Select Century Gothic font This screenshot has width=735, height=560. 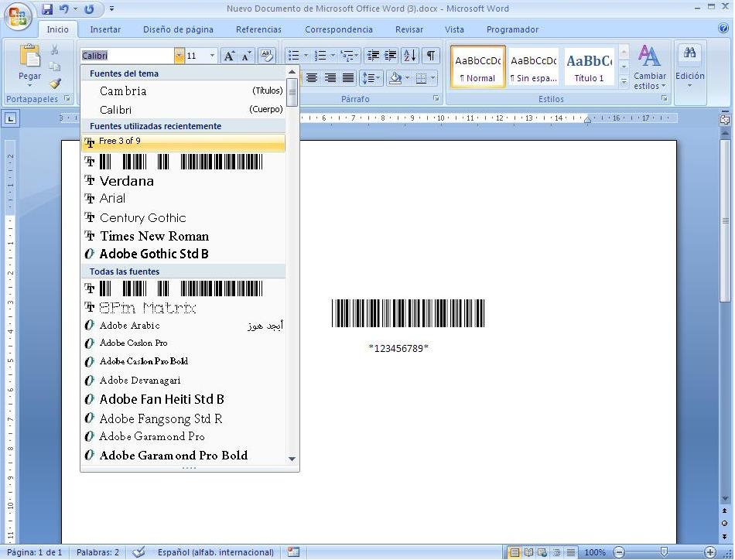click(x=183, y=218)
